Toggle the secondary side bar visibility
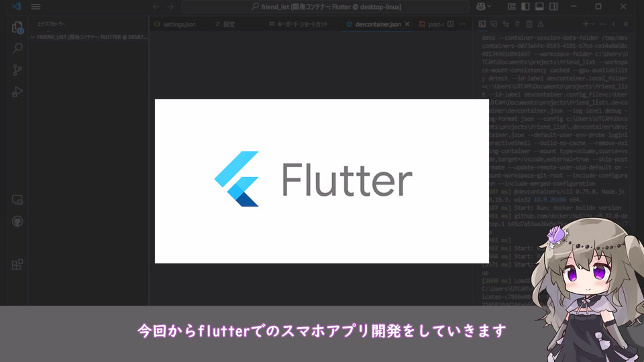This screenshot has width=644, height=362. pos(553,7)
